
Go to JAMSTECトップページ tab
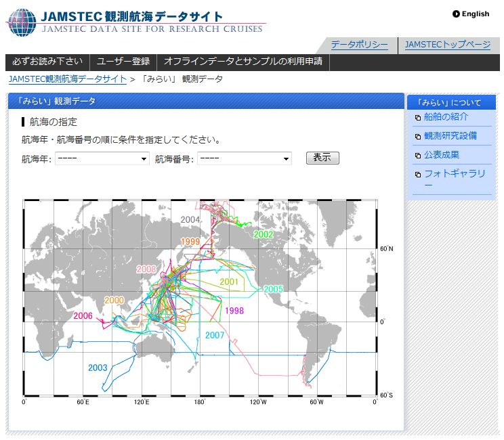click(x=447, y=45)
